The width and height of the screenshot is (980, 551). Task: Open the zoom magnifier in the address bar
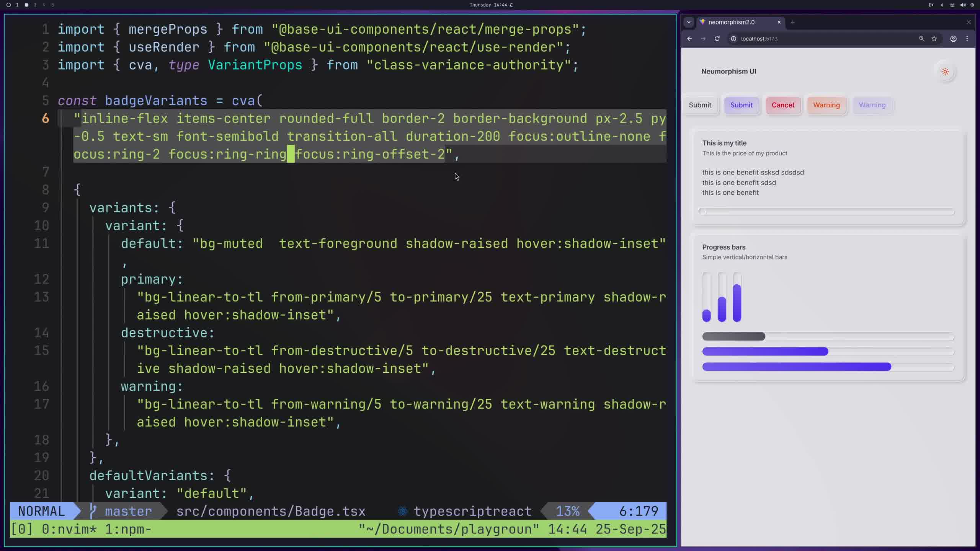pyautogui.click(x=921, y=39)
